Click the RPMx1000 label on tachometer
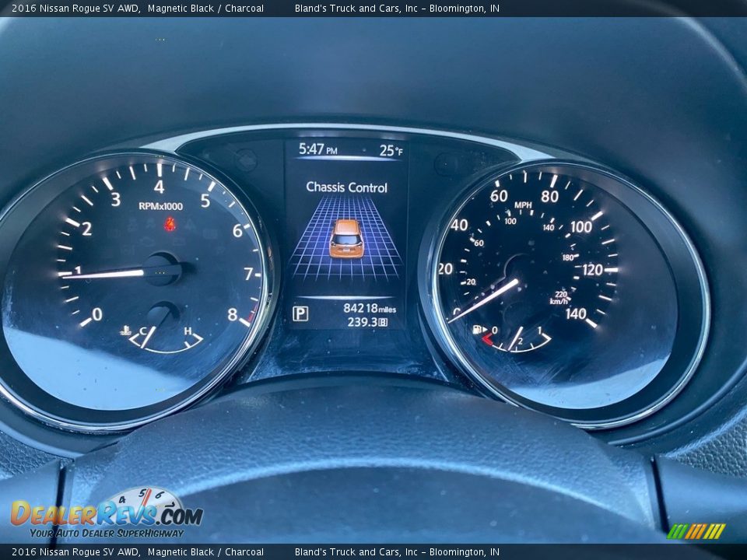Viewport: 747px width, 560px height. (x=160, y=206)
